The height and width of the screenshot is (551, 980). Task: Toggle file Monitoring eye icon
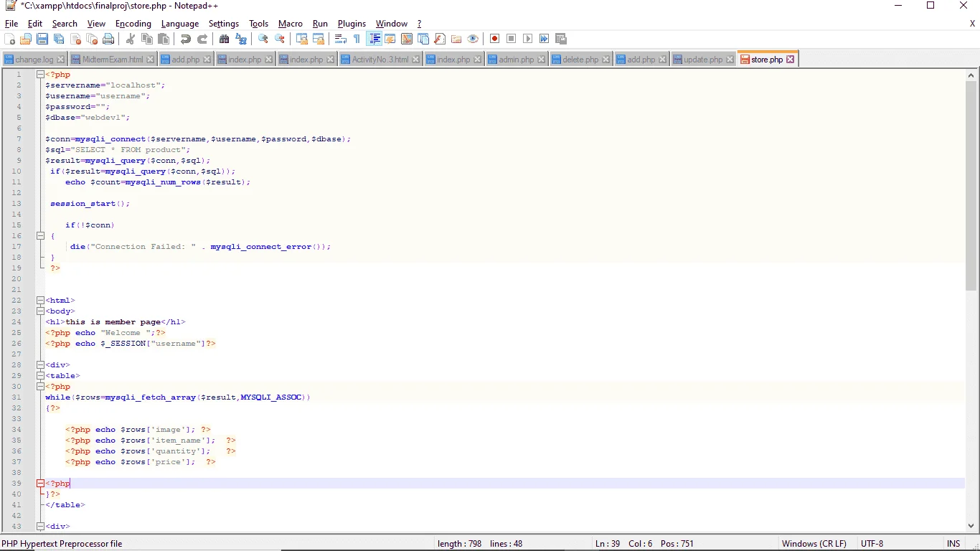click(473, 39)
